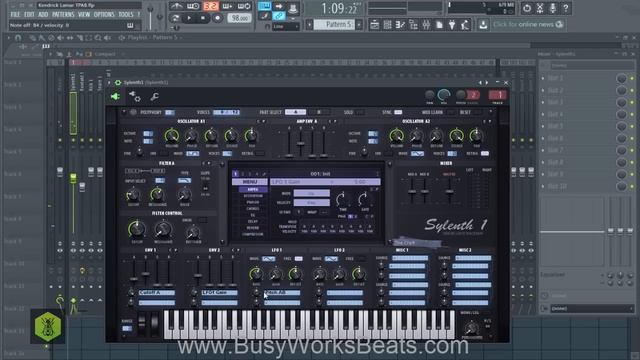
Task: Click the wrench settings icon in Sylenth1 wrapper
Action: [154, 97]
